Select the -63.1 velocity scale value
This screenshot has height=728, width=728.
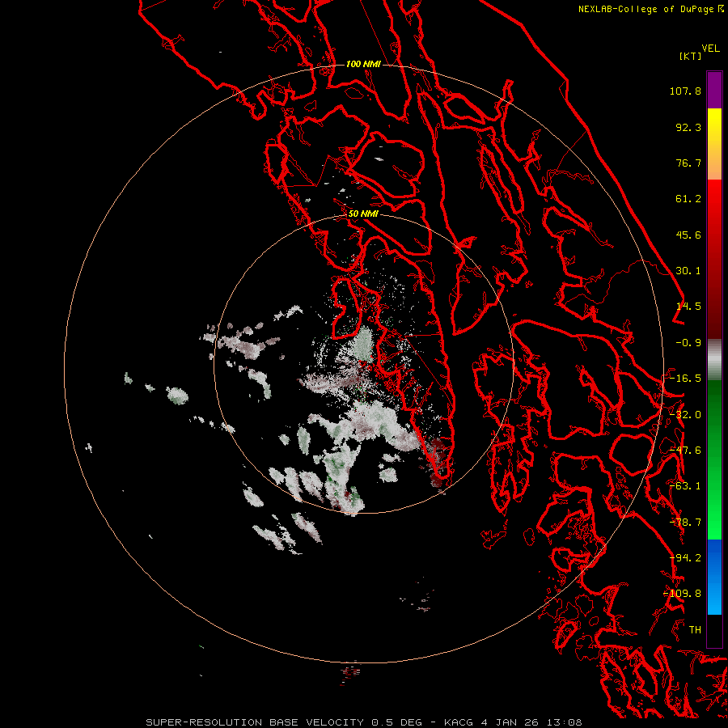point(685,486)
